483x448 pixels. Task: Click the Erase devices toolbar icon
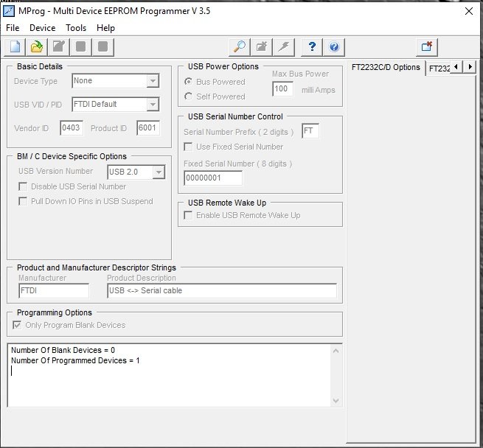[x=262, y=47]
